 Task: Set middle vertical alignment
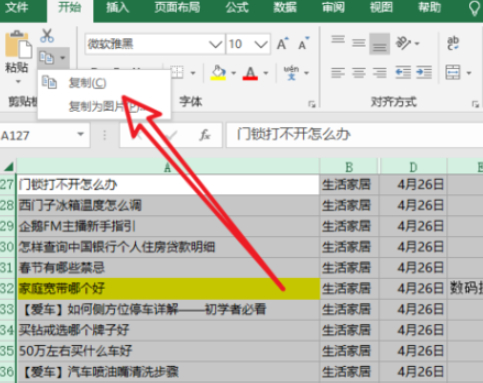[359, 43]
